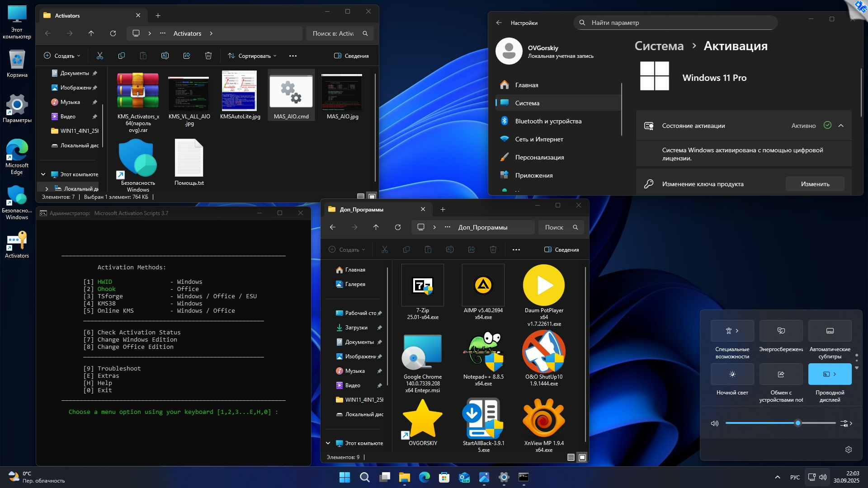The image size is (868, 488).
Task: Toggle Автоматические субтитры quick setting
Action: (830, 331)
